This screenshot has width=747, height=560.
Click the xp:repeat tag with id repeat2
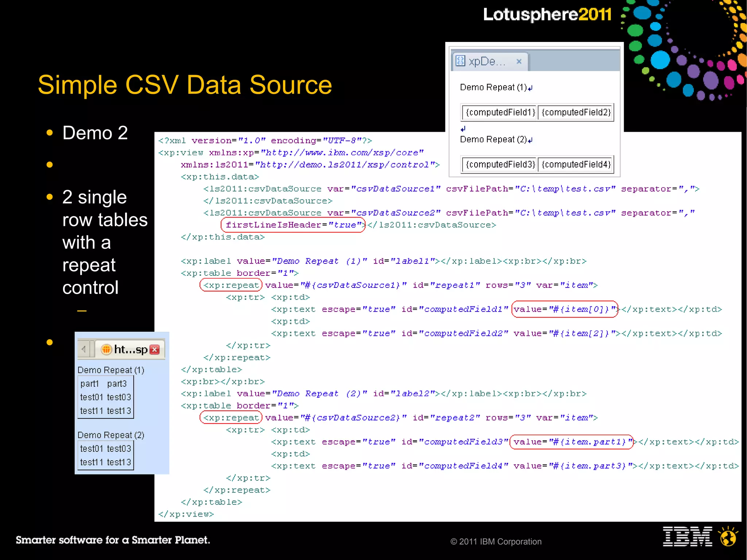click(x=231, y=417)
